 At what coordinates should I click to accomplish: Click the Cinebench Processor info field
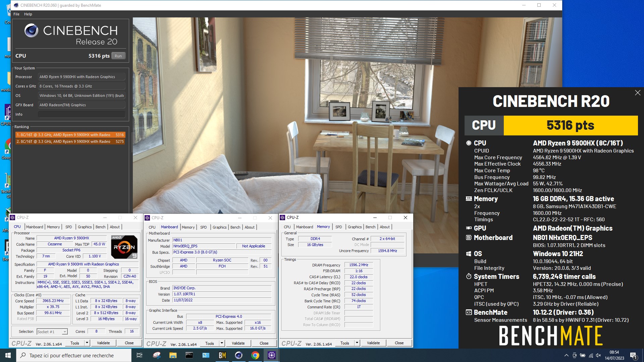[x=82, y=77]
